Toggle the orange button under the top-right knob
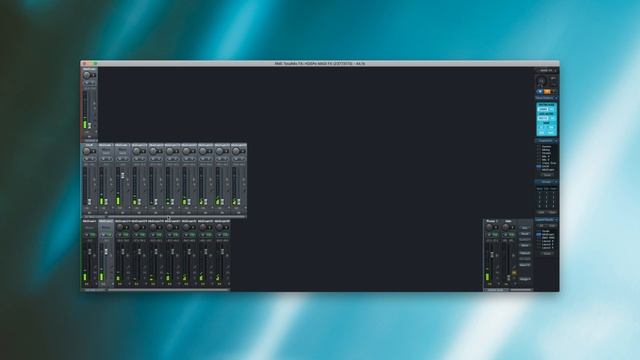Image resolution: width=640 pixels, height=360 pixels. click(x=547, y=91)
